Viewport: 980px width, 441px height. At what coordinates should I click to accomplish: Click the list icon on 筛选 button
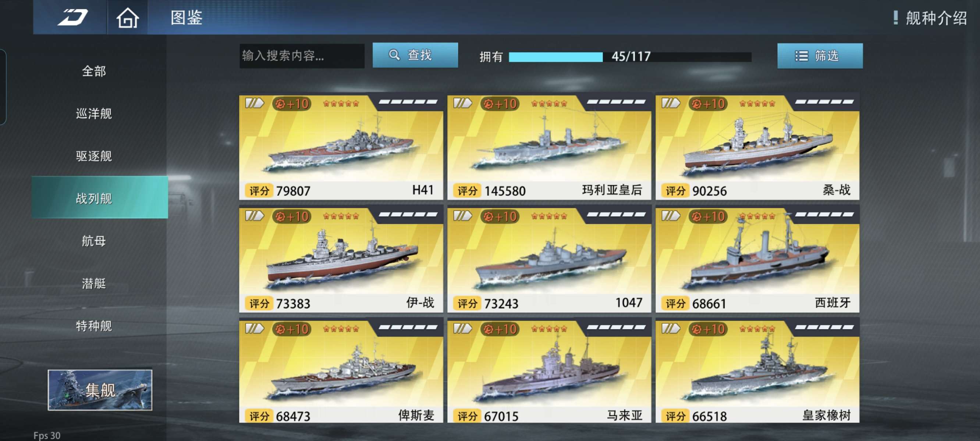(801, 56)
